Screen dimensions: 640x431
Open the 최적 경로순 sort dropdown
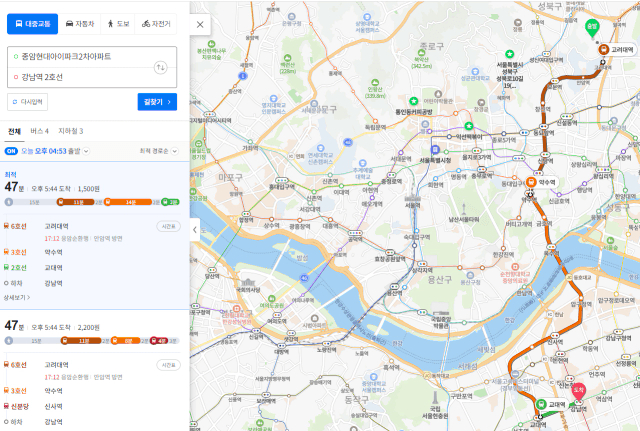(x=158, y=151)
